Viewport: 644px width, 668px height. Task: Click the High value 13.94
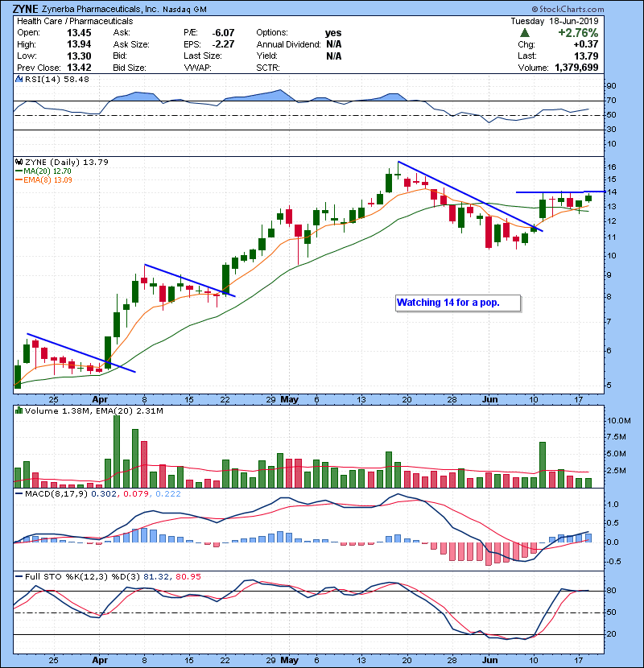tap(79, 44)
